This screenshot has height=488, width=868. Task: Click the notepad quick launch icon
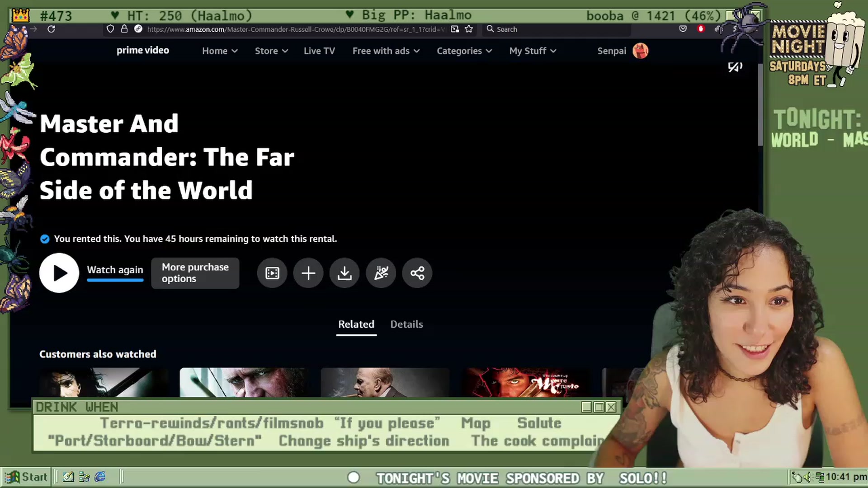click(68, 477)
